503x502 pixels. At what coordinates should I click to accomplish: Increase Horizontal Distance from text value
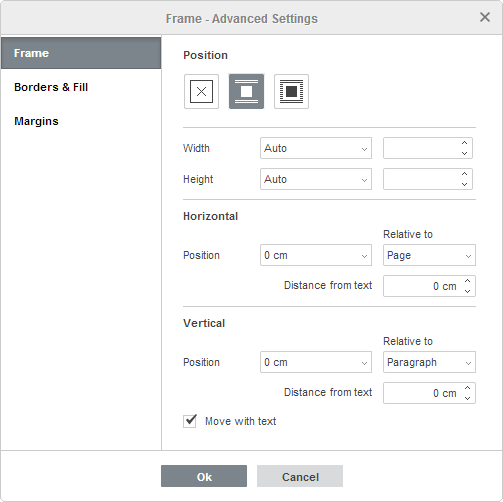click(x=467, y=281)
